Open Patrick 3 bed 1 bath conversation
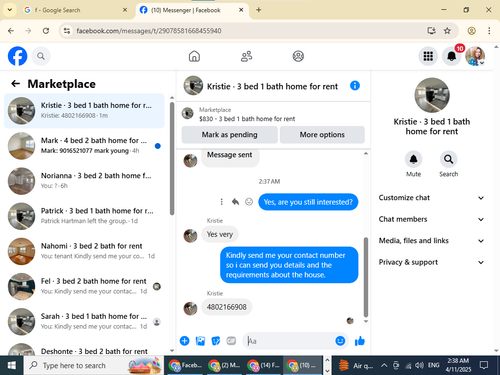500x375 pixels. coord(84,216)
